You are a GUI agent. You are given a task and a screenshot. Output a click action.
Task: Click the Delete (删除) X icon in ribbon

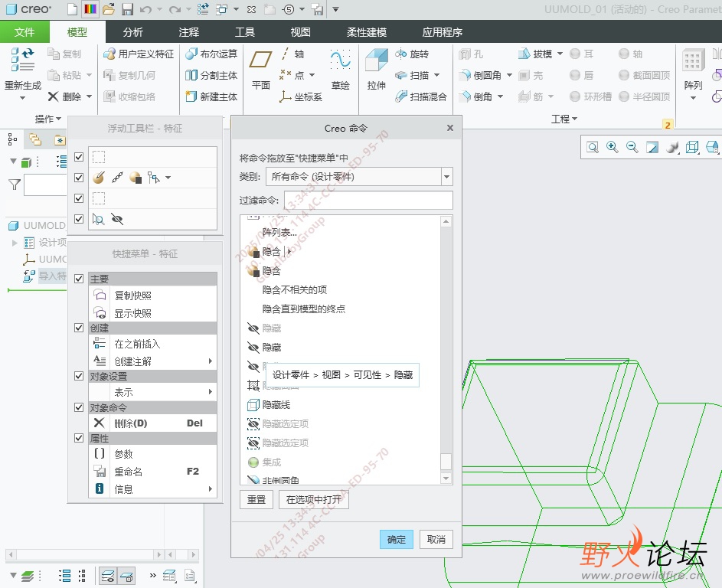coord(54,96)
